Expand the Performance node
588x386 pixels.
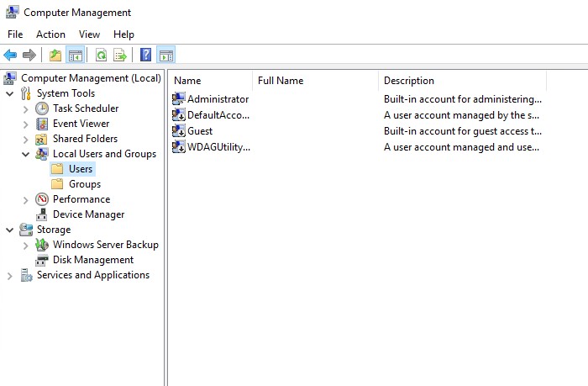tap(25, 200)
